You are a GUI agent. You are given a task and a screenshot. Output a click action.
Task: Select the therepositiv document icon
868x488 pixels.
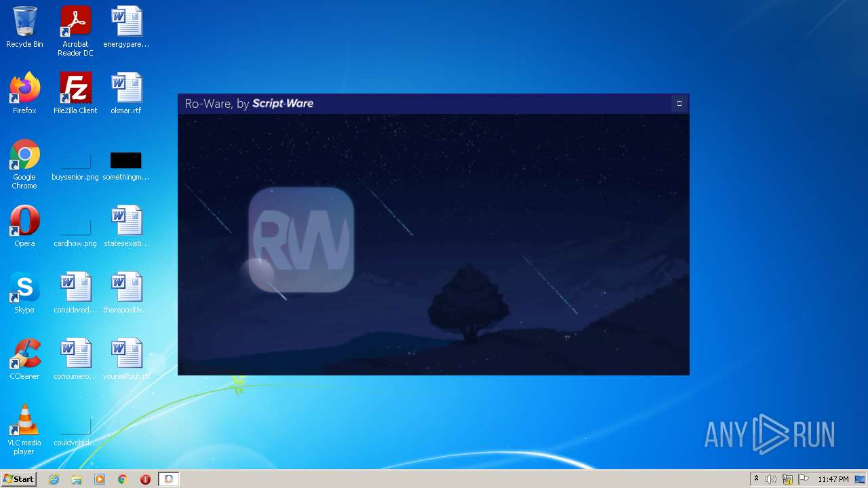click(x=126, y=293)
